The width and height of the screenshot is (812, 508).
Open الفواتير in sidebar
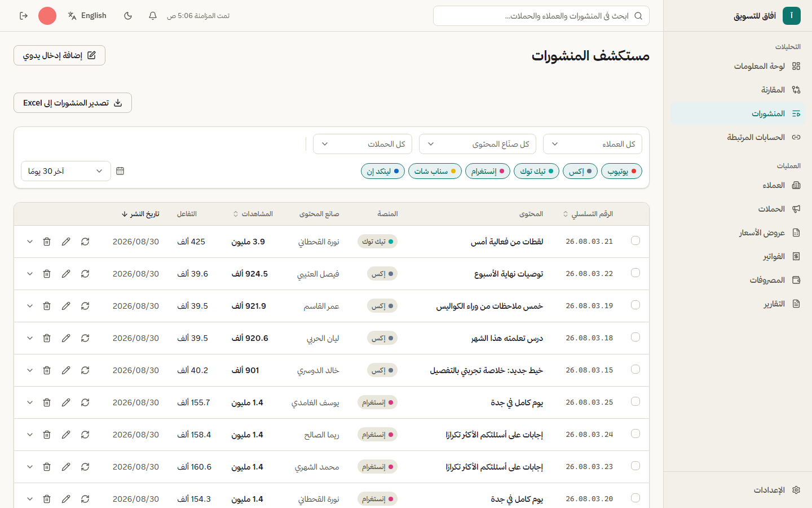[x=738, y=256]
